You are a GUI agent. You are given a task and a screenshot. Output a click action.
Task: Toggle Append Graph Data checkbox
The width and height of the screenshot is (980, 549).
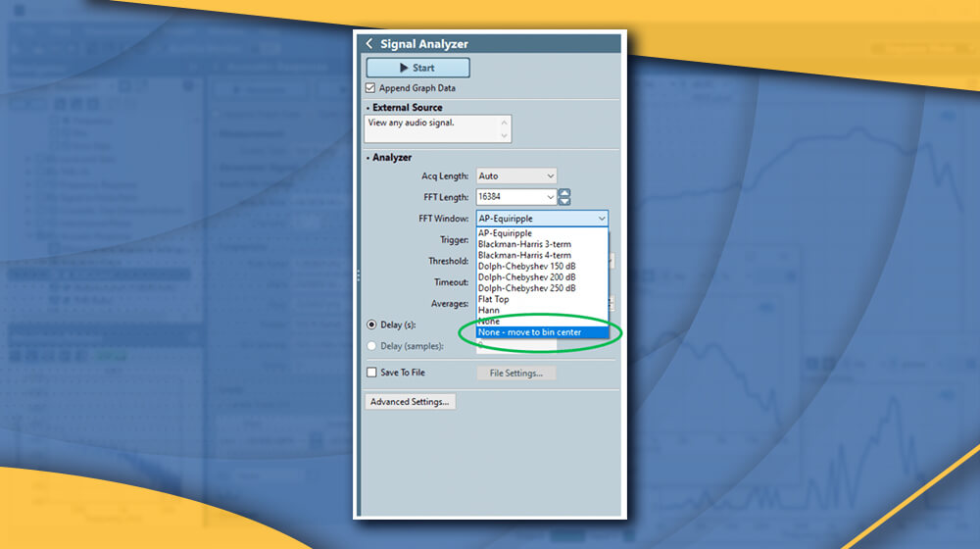(370, 88)
